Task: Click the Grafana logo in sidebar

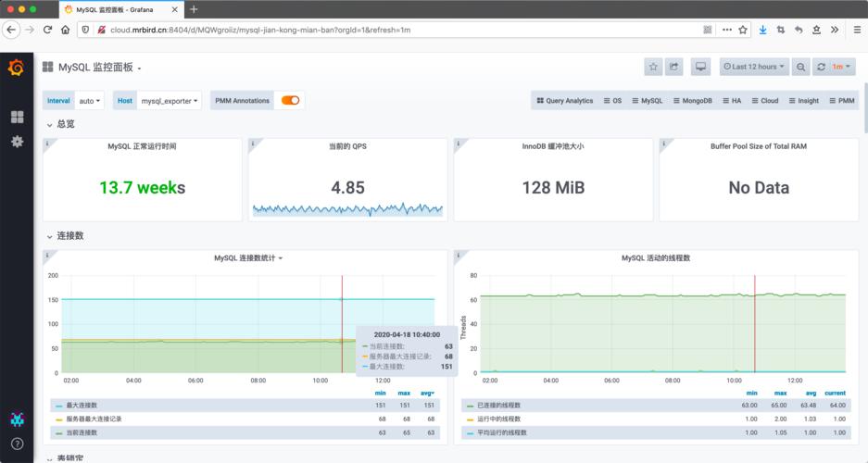Action: [16, 68]
